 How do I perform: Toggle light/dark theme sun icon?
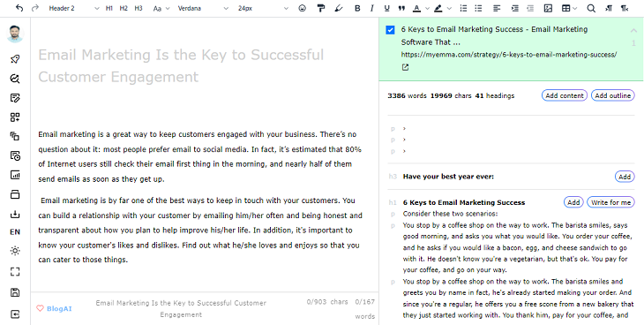click(x=15, y=251)
